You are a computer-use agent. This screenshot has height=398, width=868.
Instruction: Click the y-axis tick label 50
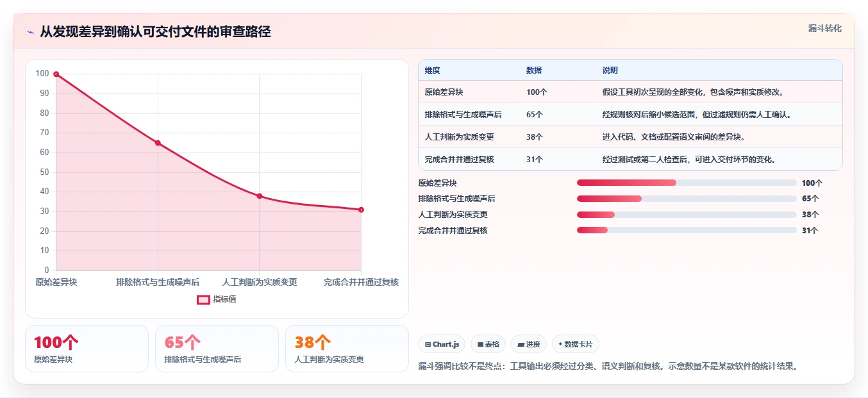(43, 172)
